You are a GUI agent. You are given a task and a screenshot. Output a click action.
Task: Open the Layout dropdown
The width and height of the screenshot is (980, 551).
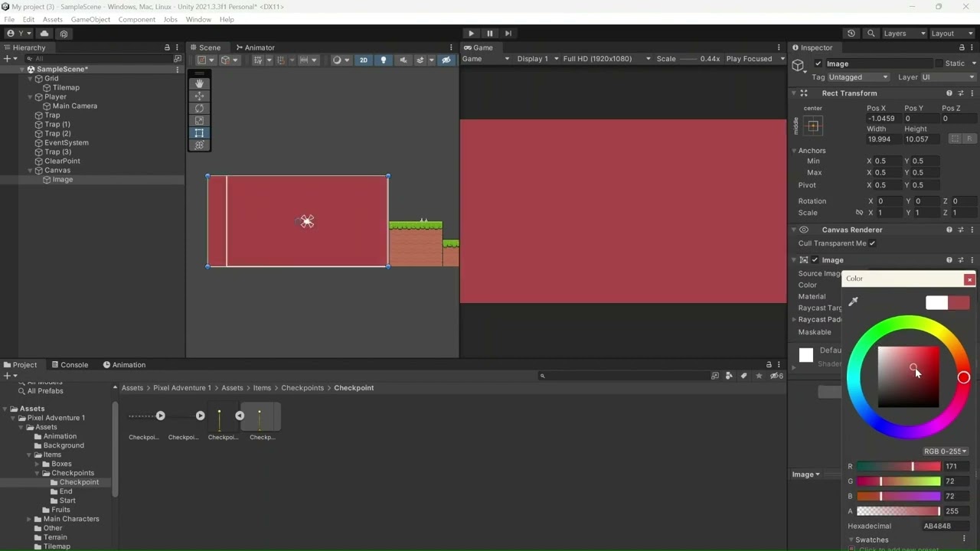[x=952, y=34]
